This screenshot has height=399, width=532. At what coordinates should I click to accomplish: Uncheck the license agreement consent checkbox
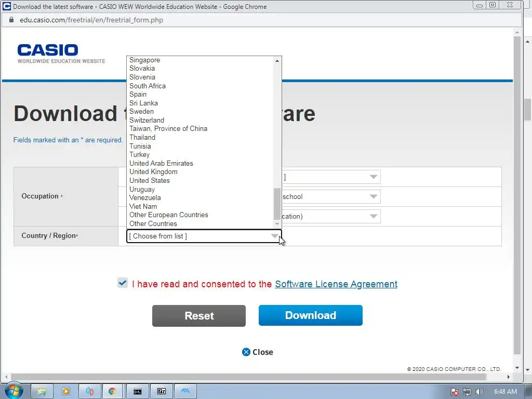123,283
